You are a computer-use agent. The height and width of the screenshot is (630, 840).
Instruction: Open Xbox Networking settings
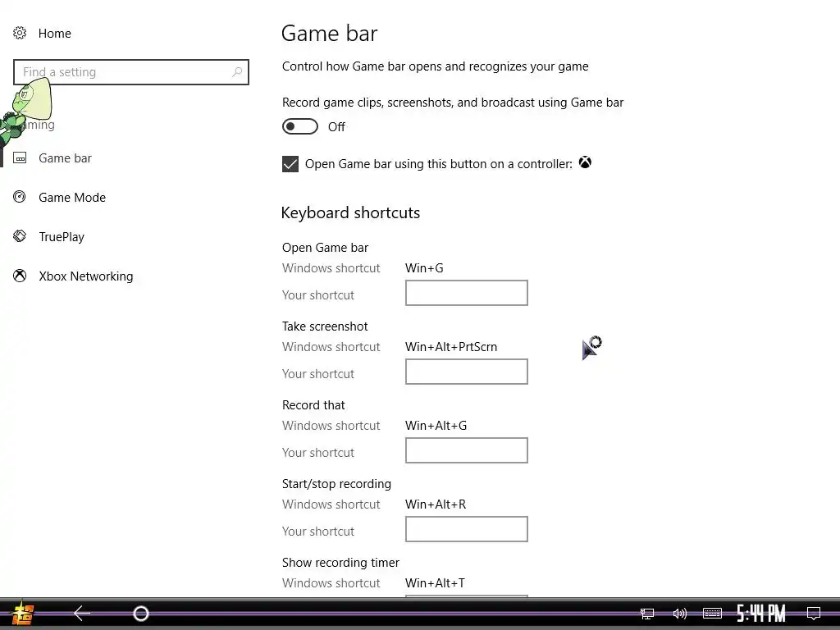(x=85, y=276)
